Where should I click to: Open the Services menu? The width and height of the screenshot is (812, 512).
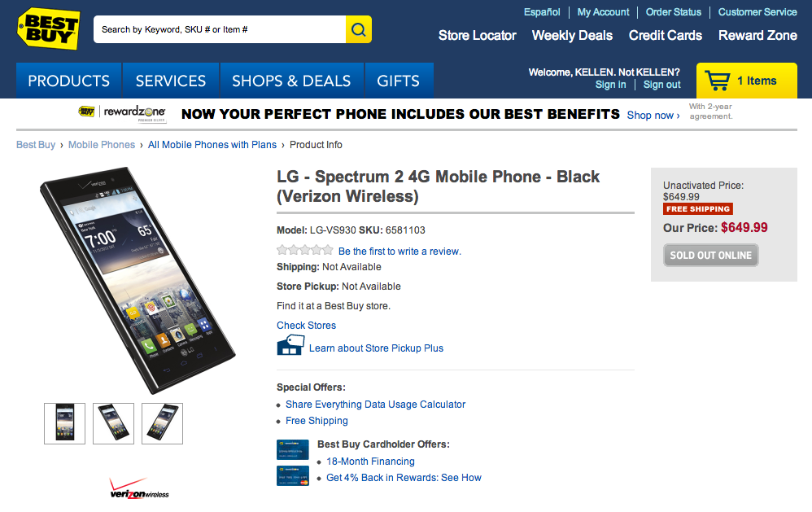point(171,81)
